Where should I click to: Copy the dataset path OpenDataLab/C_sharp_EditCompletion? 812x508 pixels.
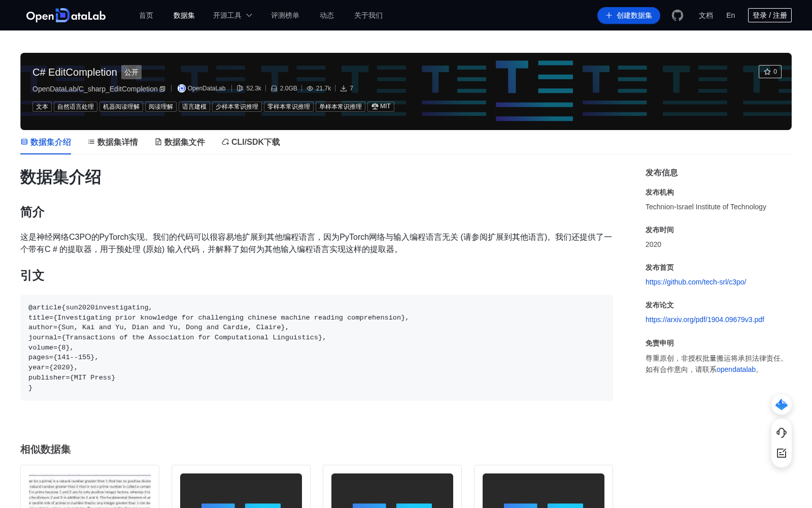(x=162, y=89)
